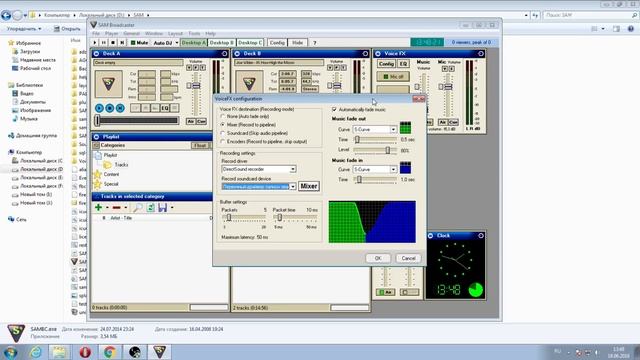Open Internet Explorer from the taskbar
The height and width of the screenshot is (360, 640).
click(x=36, y=351)
